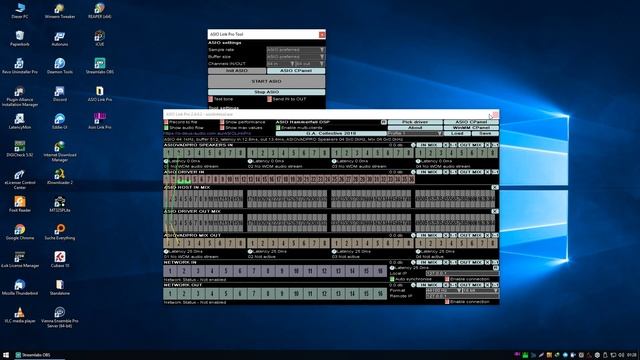Toggle Network In Enable connection checkbox
The width and height of the screenshot is (640, 360).
pos(447,279)
